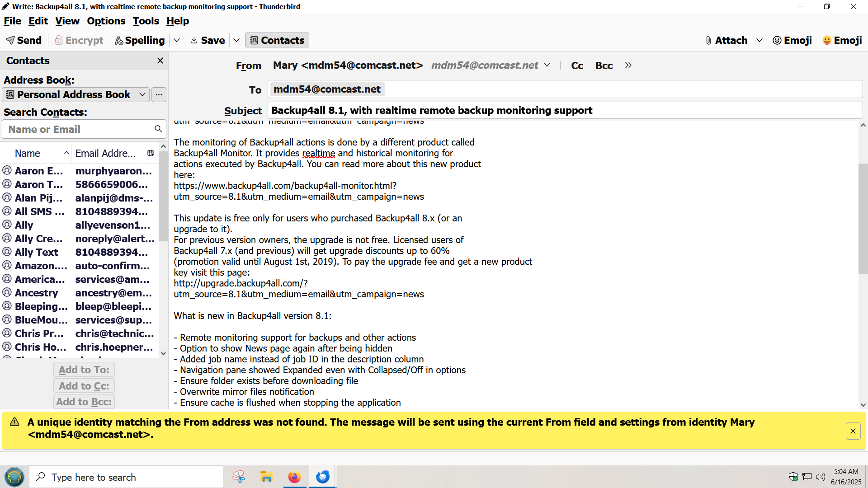The image size is (868, 488).
Task: Switch to Thunderbird taskbar icon
Action: 323,477
